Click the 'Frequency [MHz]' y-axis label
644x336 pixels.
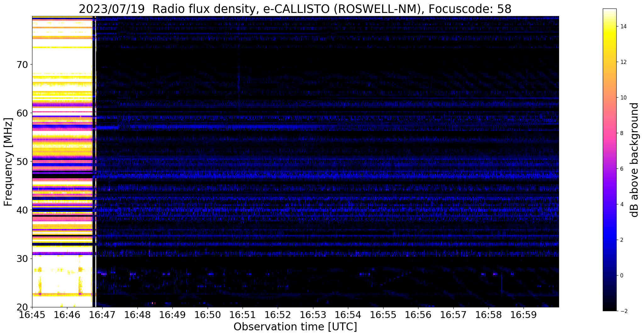click(x=8, y=162)
